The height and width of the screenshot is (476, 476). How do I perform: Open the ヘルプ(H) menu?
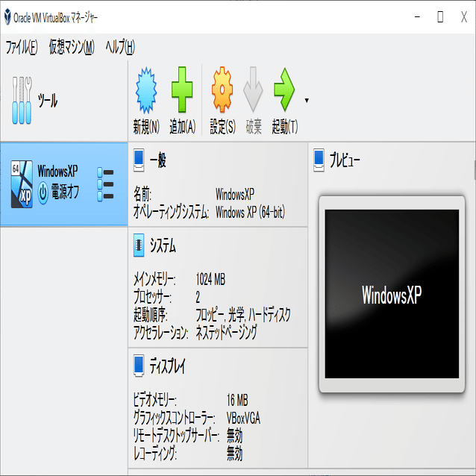pyautogui.click(x=120, y=47)
